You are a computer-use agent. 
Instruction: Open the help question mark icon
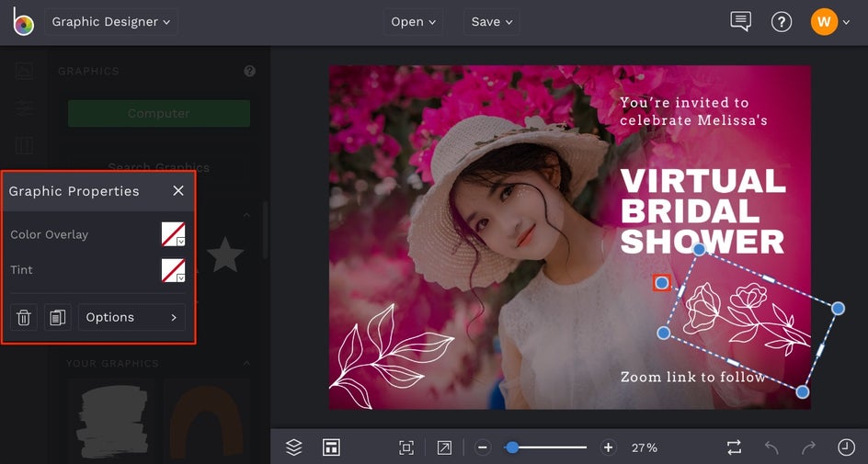pos(781,22)
